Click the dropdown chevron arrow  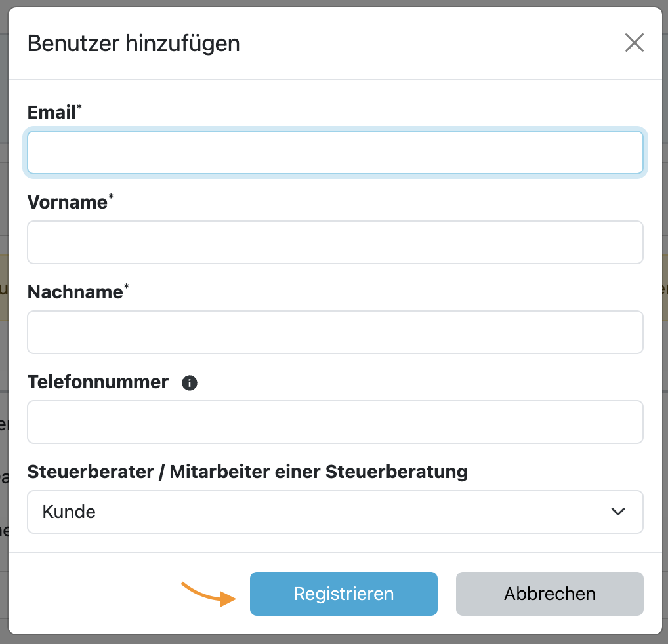[x=617, y=512]
